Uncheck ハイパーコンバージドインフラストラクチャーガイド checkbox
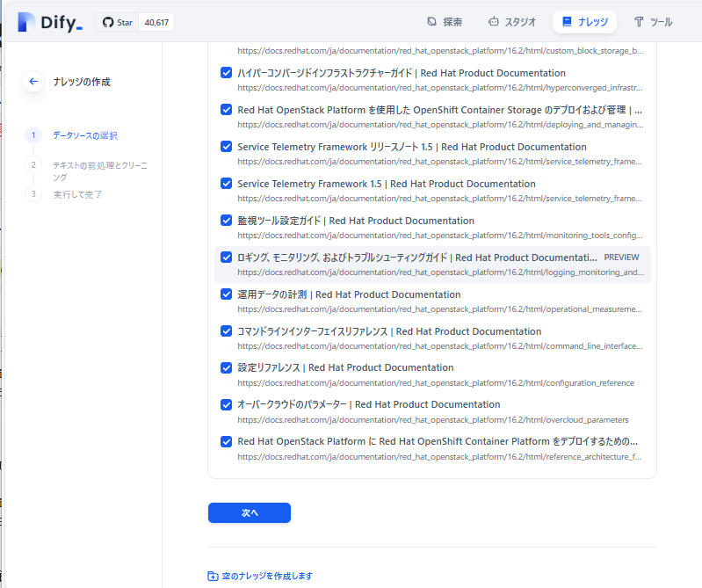The width and height of the screenshot is (702, 588). [226, 73]
